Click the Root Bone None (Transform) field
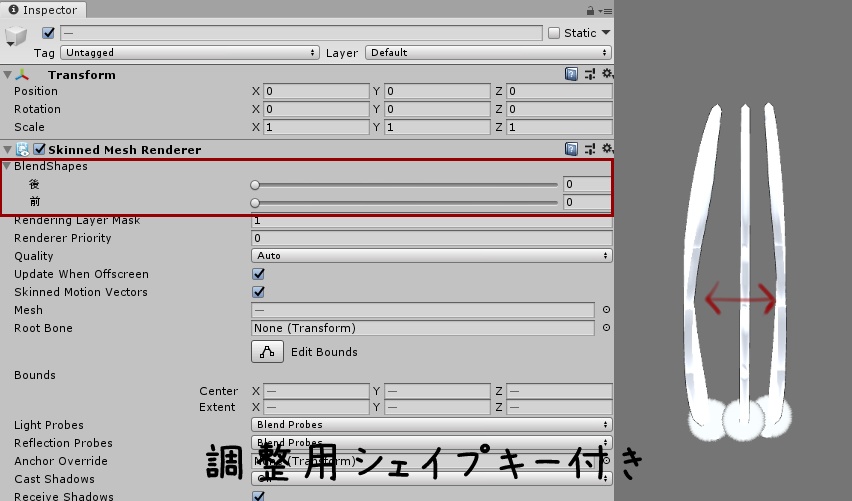 423,328
